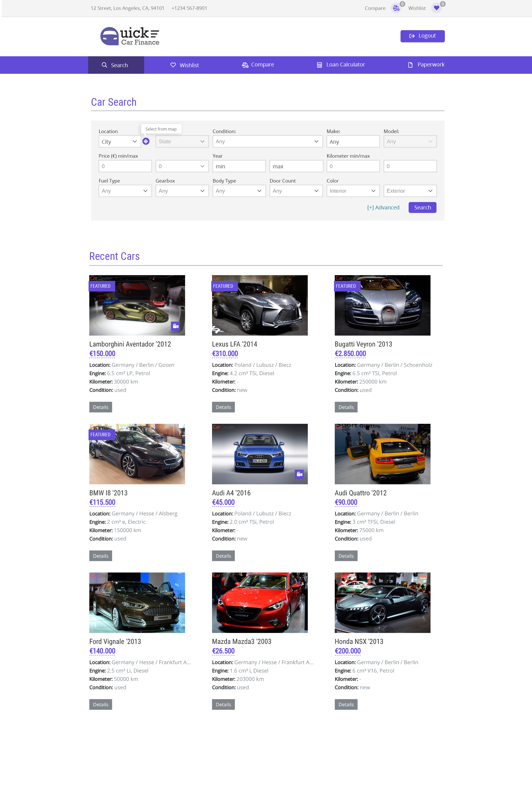This screenshot has width=532, height=796.
Task: Click the €115.500 price
Action: 102,502
